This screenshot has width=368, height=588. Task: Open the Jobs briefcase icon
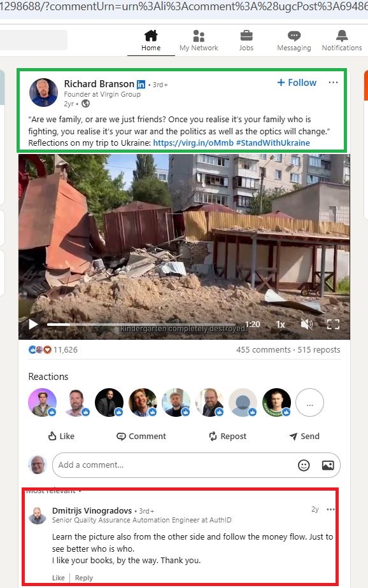(x=246, y=36)
